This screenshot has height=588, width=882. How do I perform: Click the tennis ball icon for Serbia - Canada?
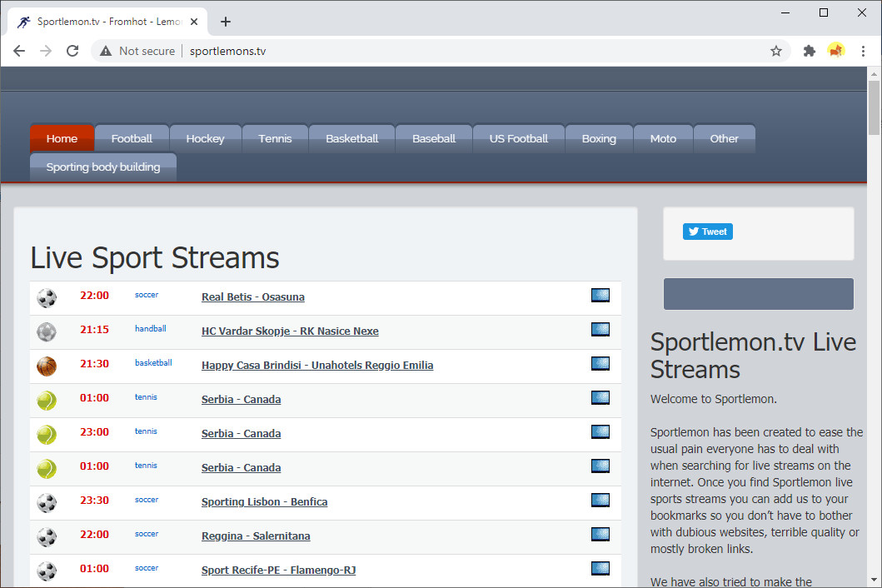(47, 400)
